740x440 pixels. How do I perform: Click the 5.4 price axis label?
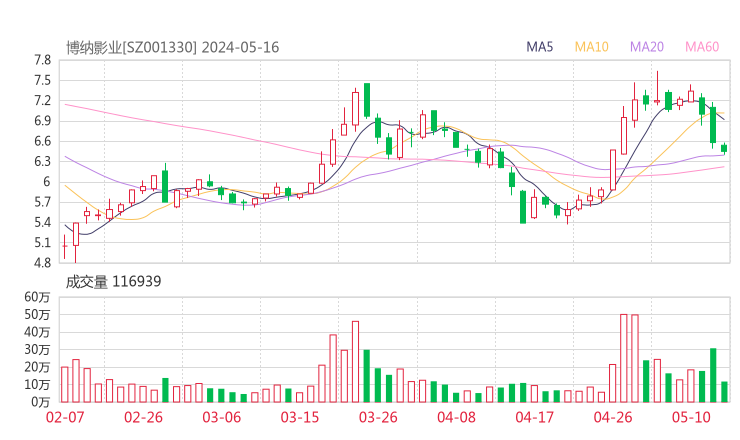tap(42, 223)
